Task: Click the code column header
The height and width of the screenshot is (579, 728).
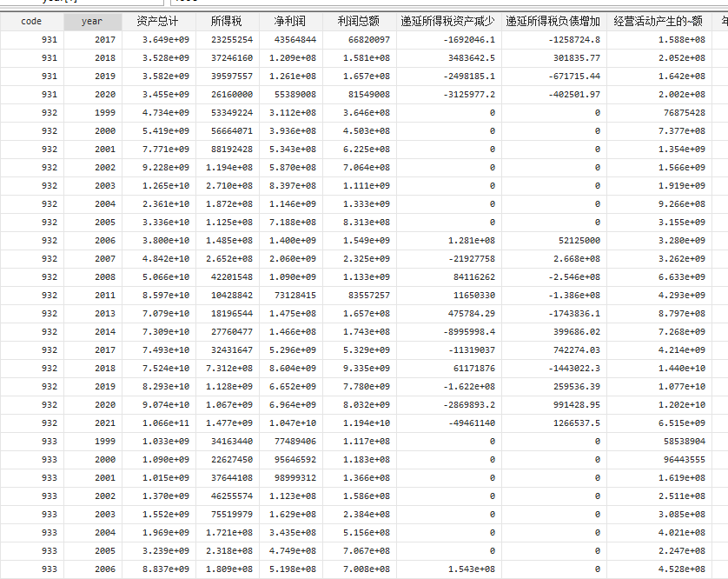Action: [31, 21]
